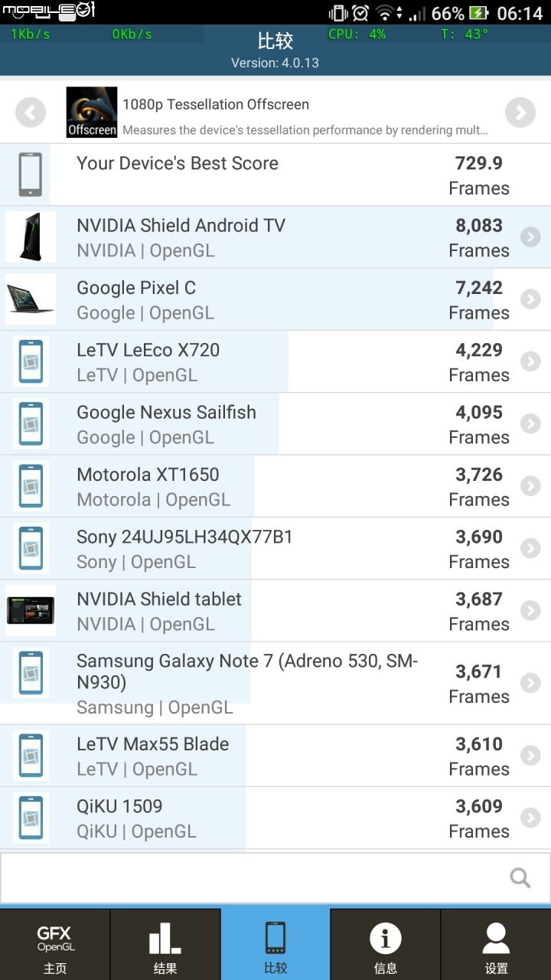Select the compare phone icon tab
The width and height of the screenshot is (551, 980).
pos(275,944)
